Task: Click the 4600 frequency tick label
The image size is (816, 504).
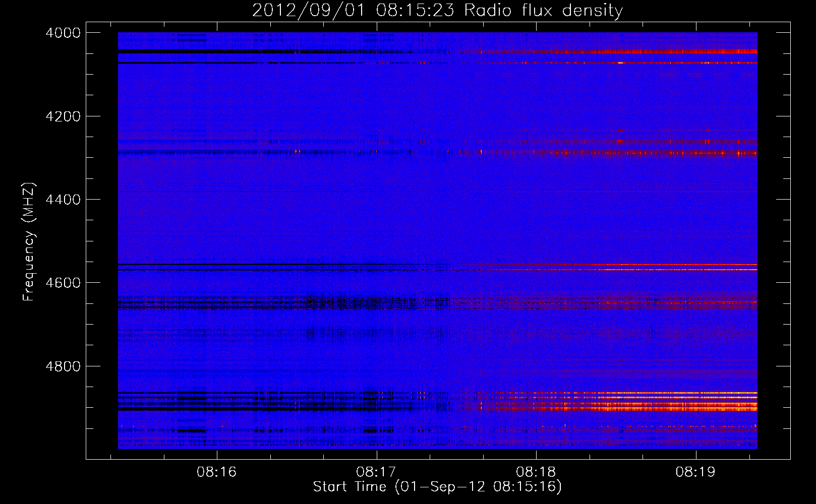Action: coord(63,283)
